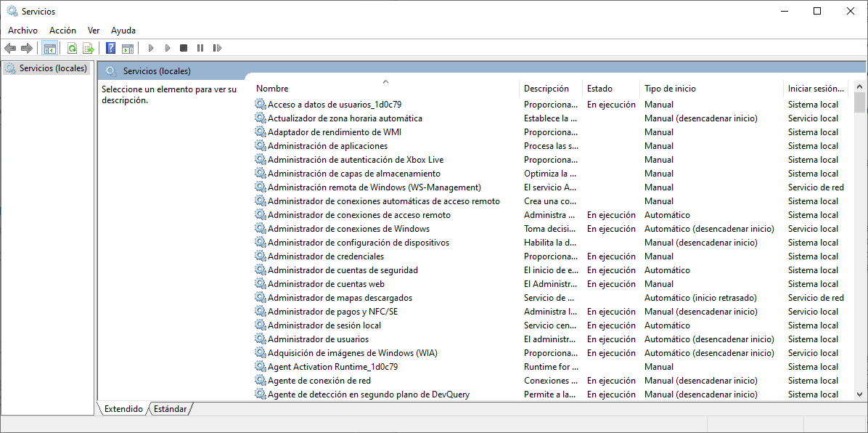868x433 pixels.
Task: Click the Pause service toolbar icon
Action: tap(200, 48)
